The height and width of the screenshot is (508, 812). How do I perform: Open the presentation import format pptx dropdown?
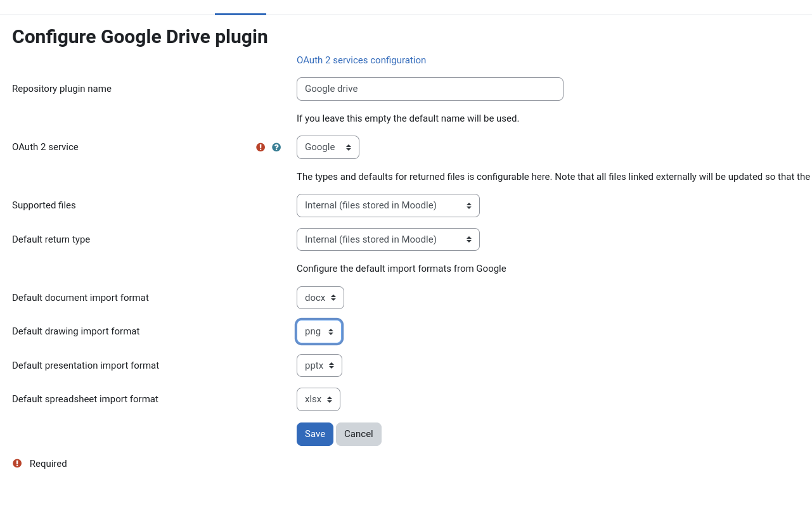click(319, 365)
